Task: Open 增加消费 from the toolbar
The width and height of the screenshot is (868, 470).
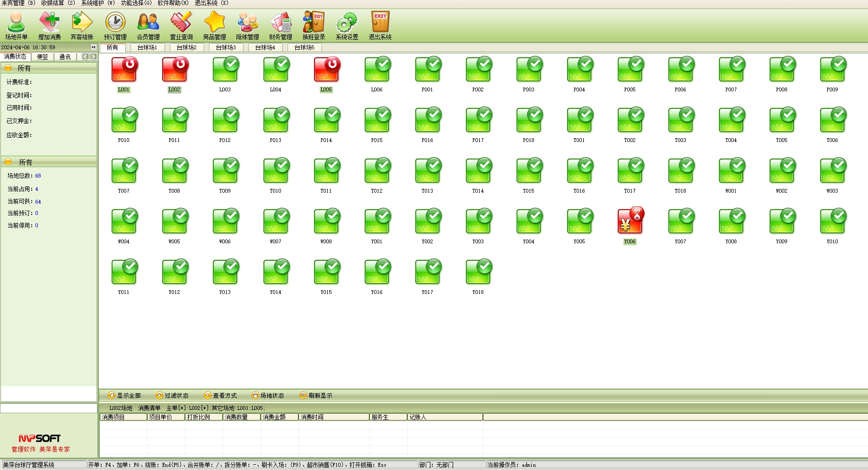Action: pos(49,26)
